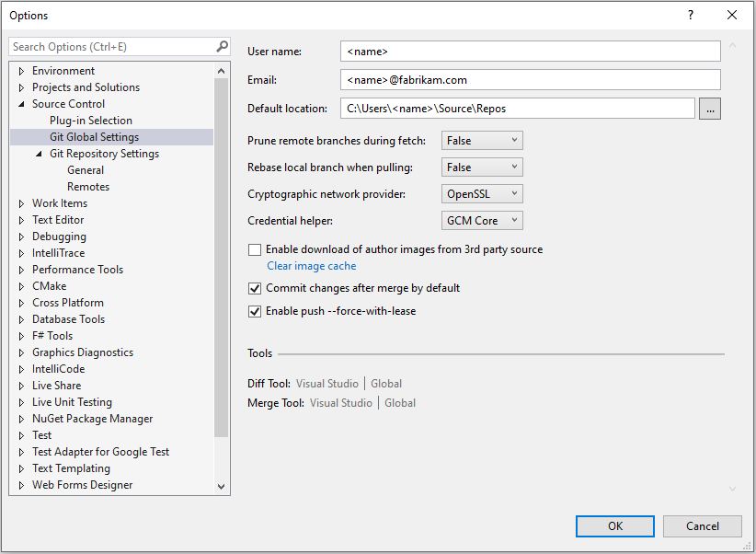Select the Debugging tree item label

coord(59,237)
